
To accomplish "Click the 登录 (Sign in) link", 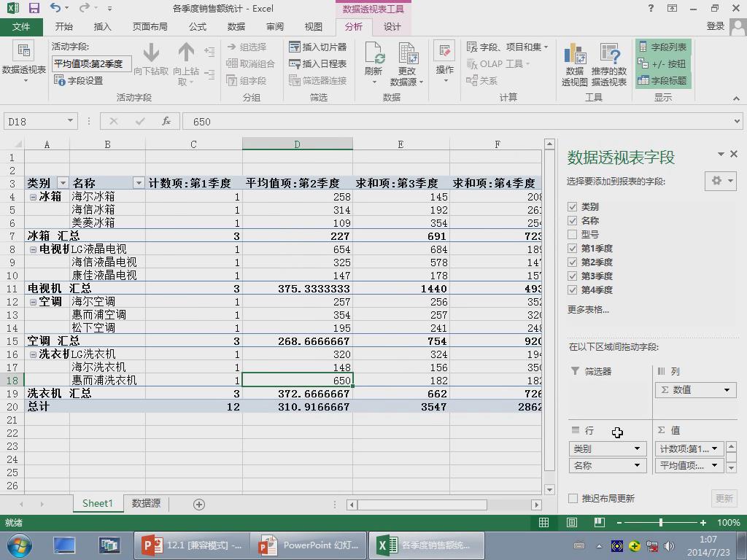I will (x=716, y=27).
